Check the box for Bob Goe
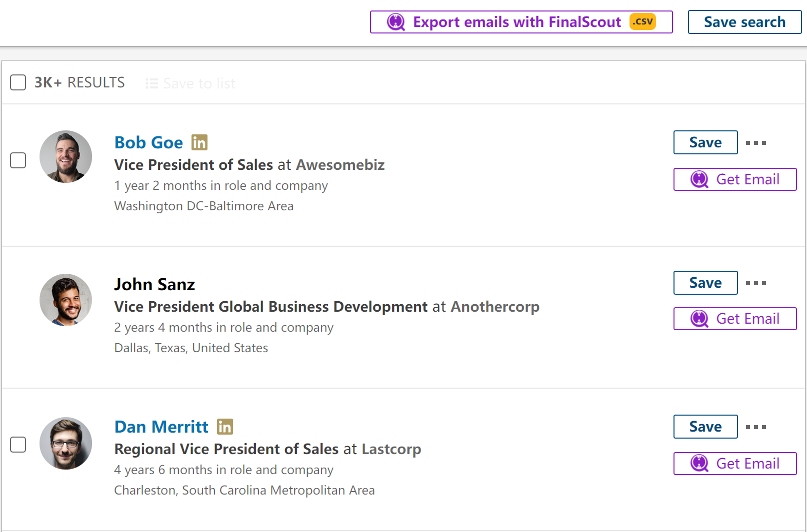The image size is (807, 532). [18, 160]
